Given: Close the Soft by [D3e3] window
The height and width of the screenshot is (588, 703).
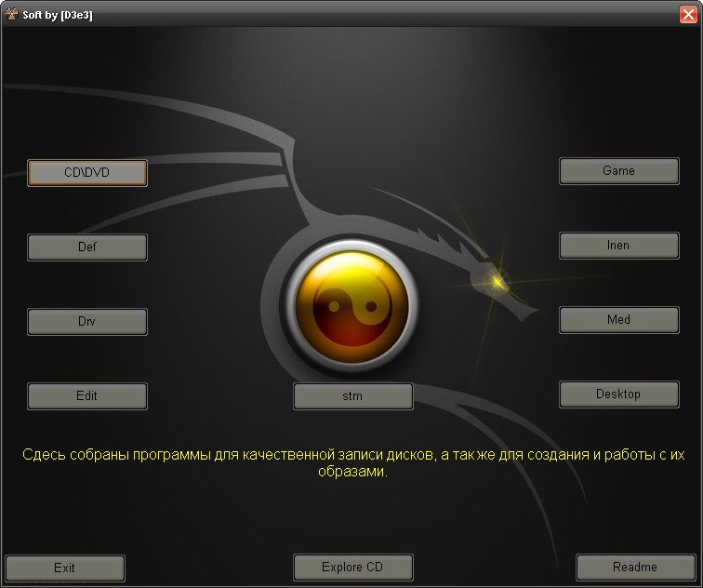Looking at the screenshot, I should coord(688,14).
